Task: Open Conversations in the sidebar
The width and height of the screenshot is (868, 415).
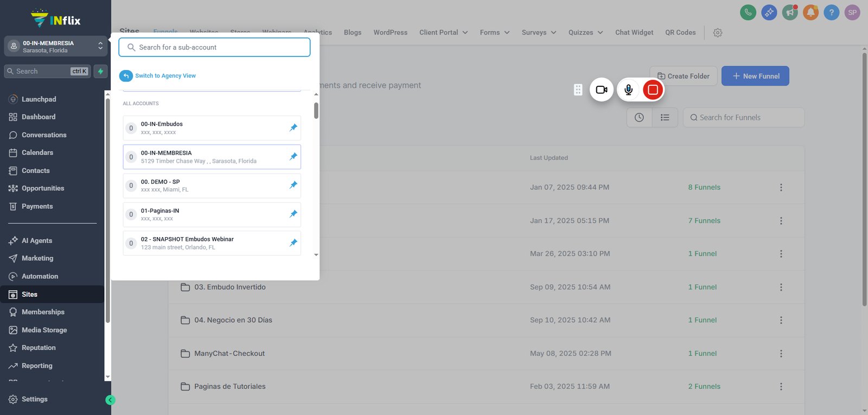Action: pyautogui.click(x=44, y=135)
